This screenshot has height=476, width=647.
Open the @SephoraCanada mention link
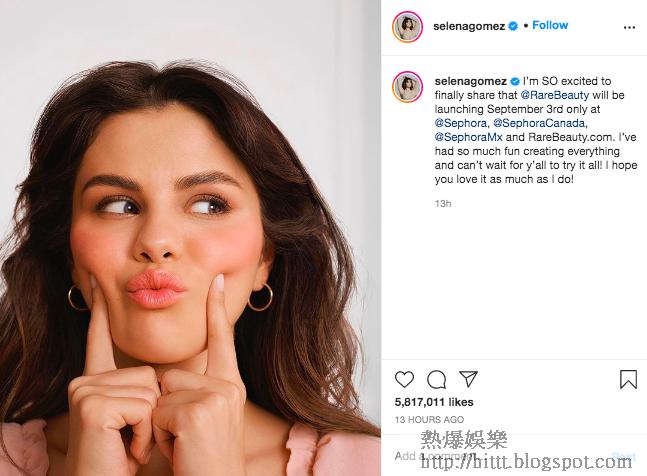[x=539, y=123]
